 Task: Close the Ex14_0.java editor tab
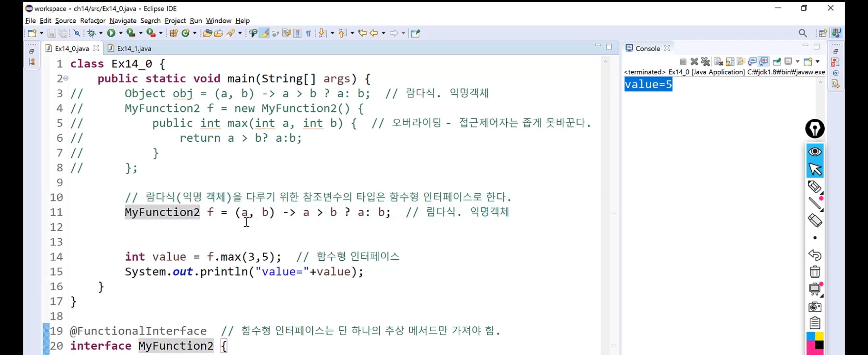point(96,48)
